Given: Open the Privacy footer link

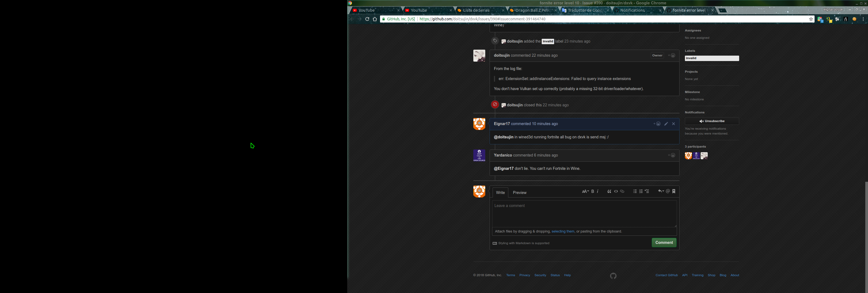Looking at the screenshot, I should click(525, 275).
